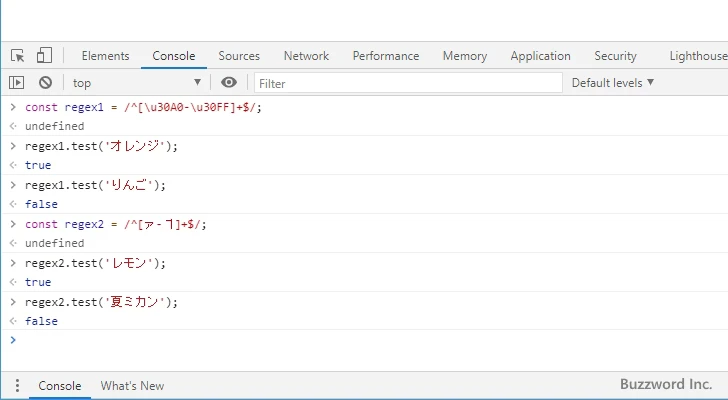The image size is (728, 400).
Task: Select the Lighthouse tab
Action: pos(697,56)
